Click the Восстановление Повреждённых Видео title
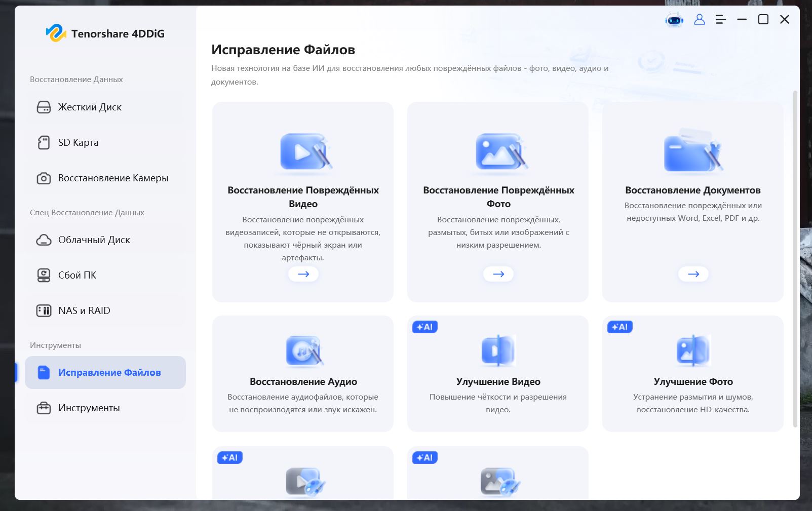812x511 pixels. click(x=303, y=197)
